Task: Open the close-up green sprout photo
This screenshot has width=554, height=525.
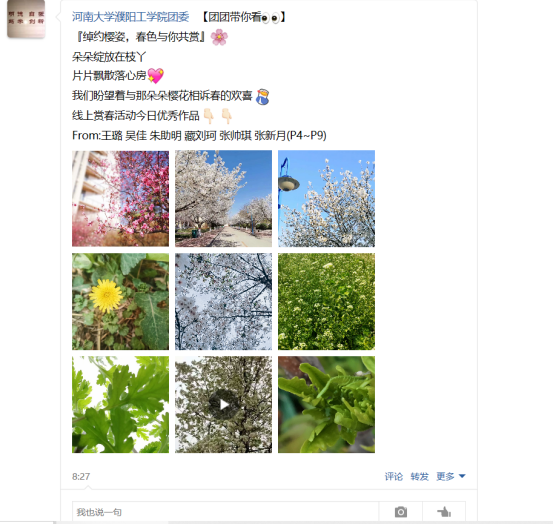Action: (x=326, y=405)
